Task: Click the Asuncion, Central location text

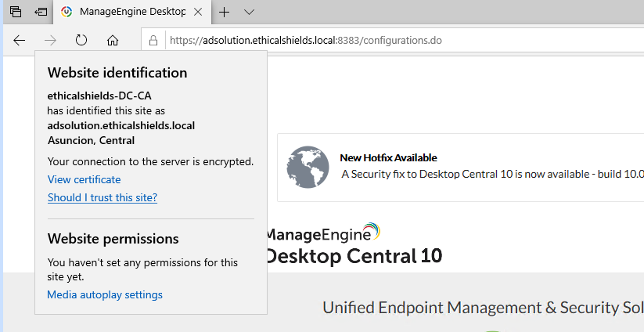Action: (x=92, y=140)
